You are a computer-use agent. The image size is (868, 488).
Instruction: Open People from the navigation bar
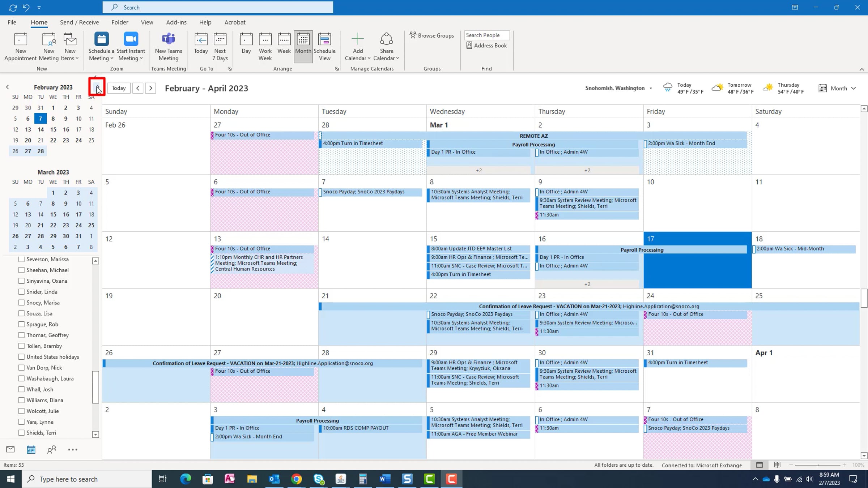[x=52, y=449]
